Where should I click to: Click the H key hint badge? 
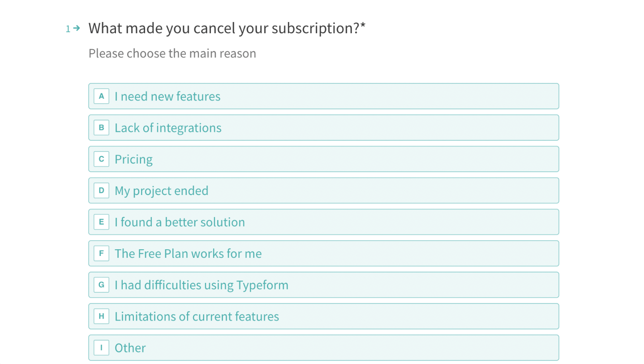click(101, 316)
